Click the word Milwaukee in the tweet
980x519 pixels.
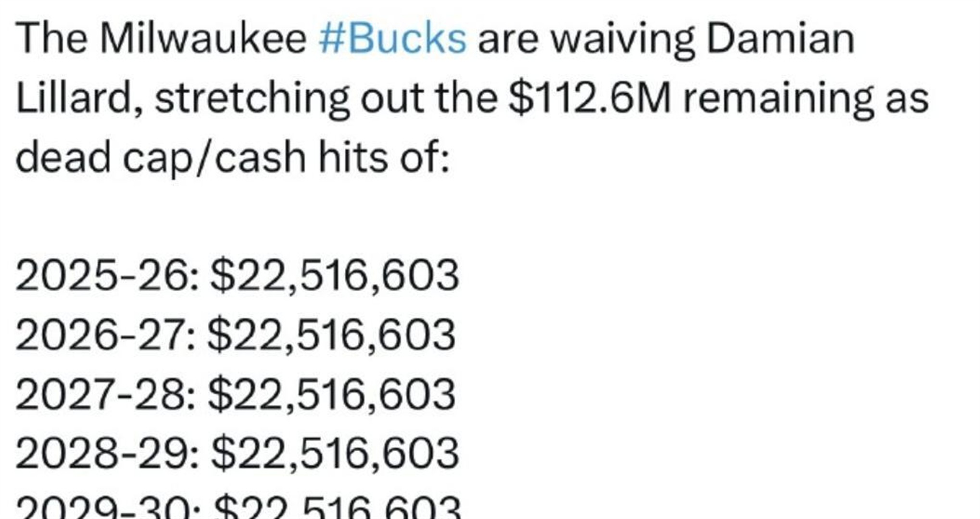tap(203, 38)
